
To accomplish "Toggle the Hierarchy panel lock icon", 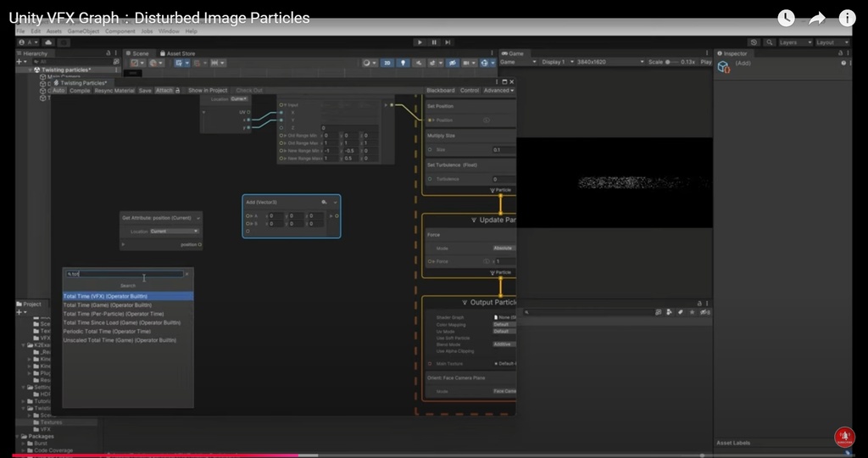I will click(x=108, y=53).
